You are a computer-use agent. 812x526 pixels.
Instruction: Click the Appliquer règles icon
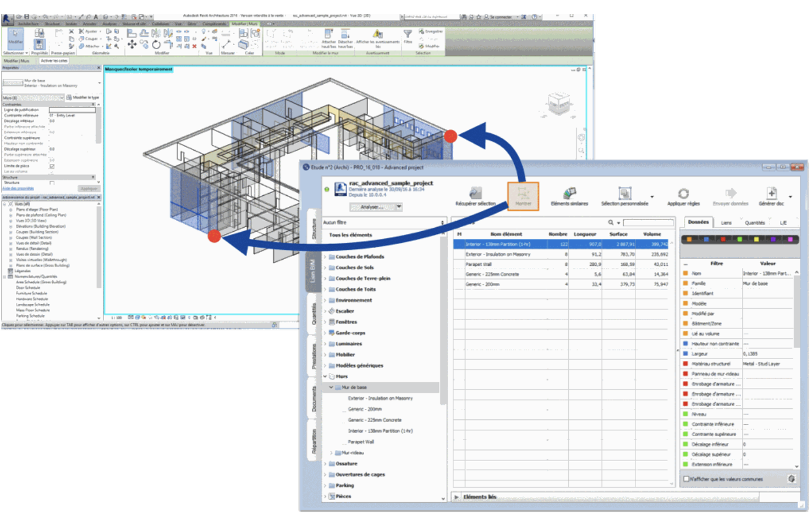click(x=683, y=193)
